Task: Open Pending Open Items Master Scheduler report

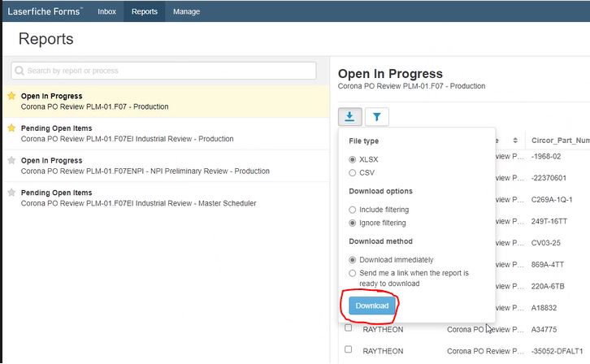Action: tap(166, 197)
